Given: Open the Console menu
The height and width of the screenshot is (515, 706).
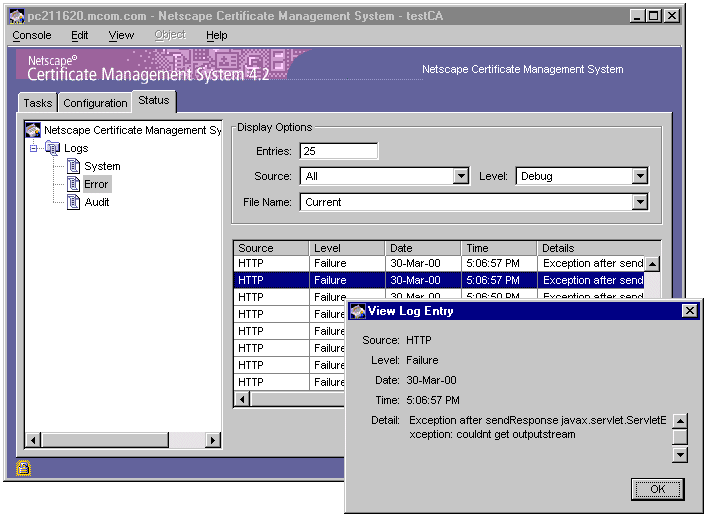Looking at the screenshot, I should click(32, 35).
